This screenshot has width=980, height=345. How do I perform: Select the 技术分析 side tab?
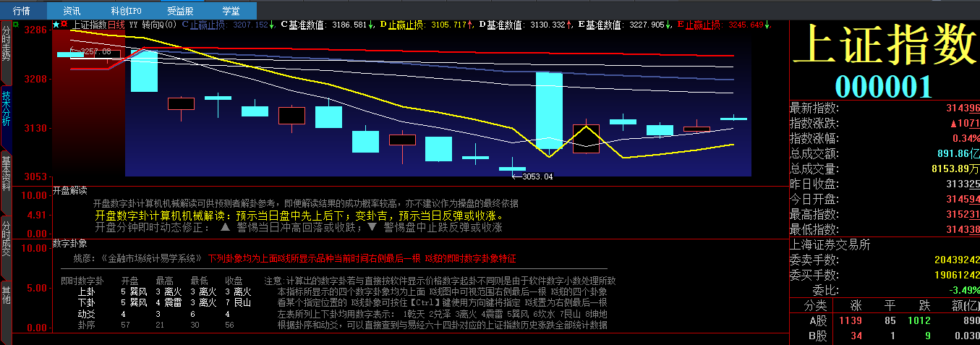coord(7,108)
